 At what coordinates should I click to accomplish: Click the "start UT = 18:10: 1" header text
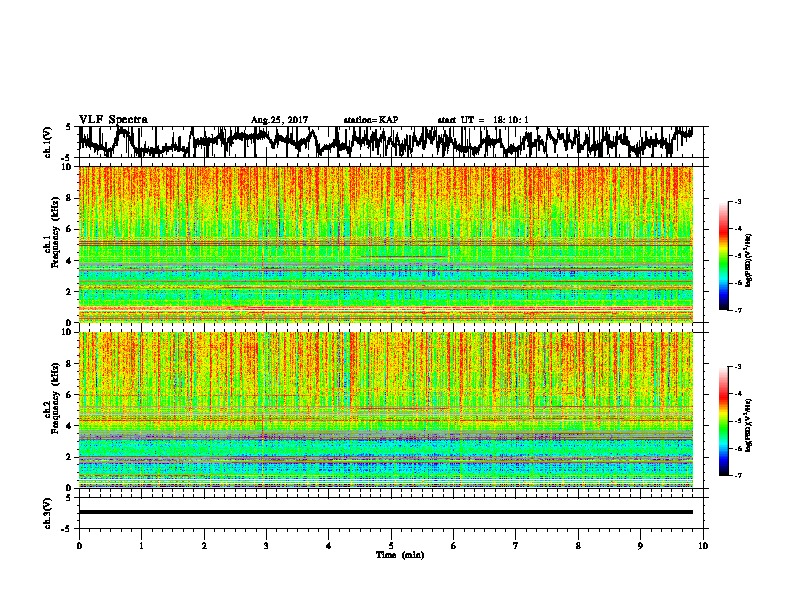(x=483, y=120)
